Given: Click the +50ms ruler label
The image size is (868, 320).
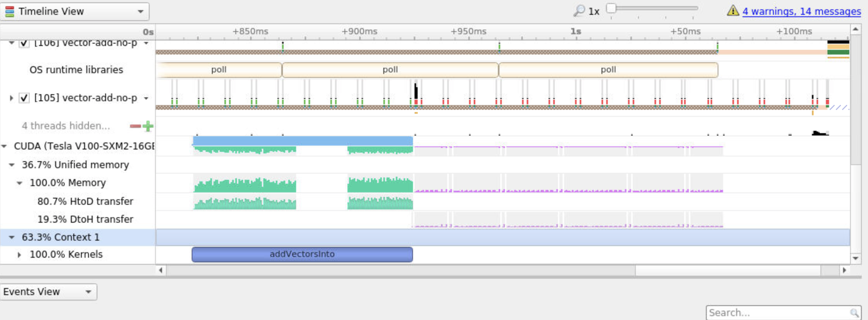Looking at the screenshot, I should 685,32.
